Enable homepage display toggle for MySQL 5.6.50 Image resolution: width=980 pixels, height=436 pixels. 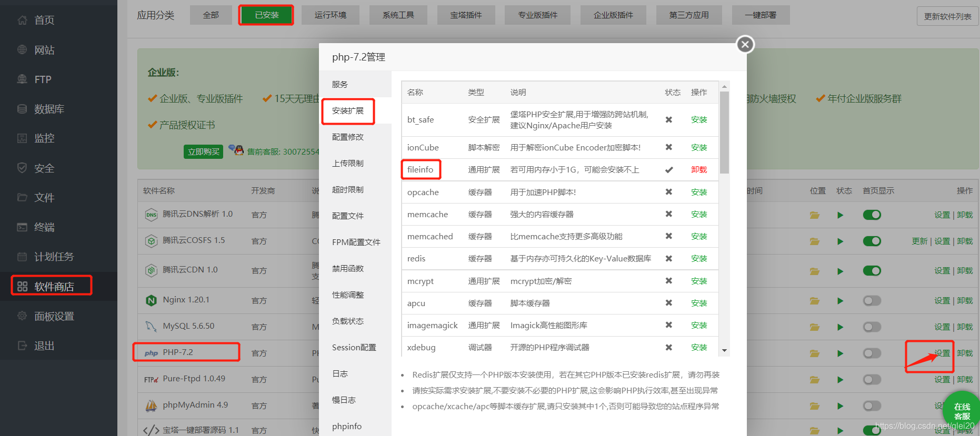point(872,327)
